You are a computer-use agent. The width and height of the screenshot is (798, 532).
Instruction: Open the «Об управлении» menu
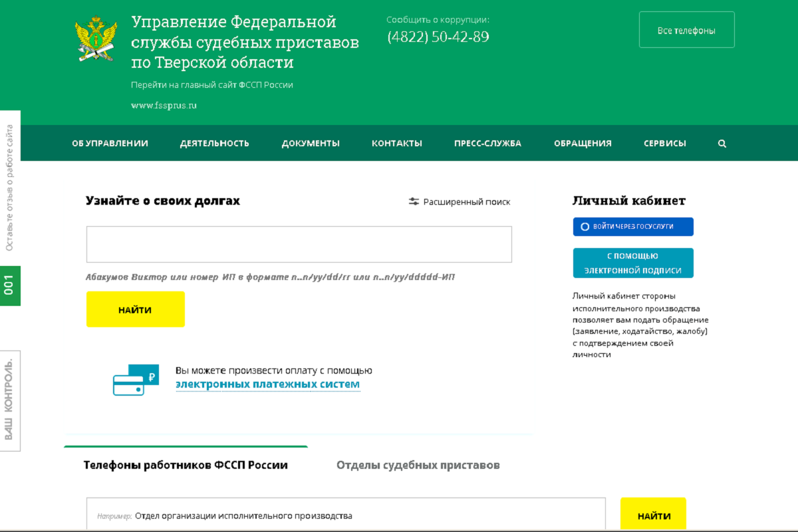110,144
